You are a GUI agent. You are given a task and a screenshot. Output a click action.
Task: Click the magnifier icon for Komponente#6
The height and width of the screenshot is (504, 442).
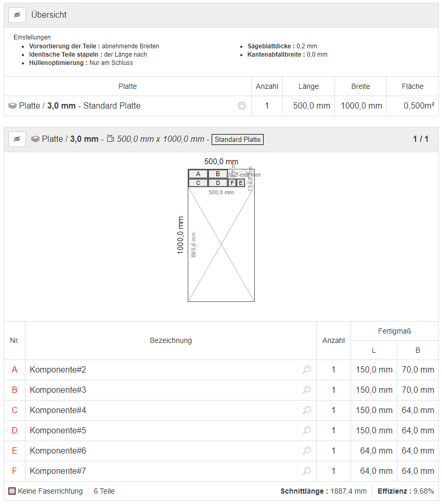[307, 451]
